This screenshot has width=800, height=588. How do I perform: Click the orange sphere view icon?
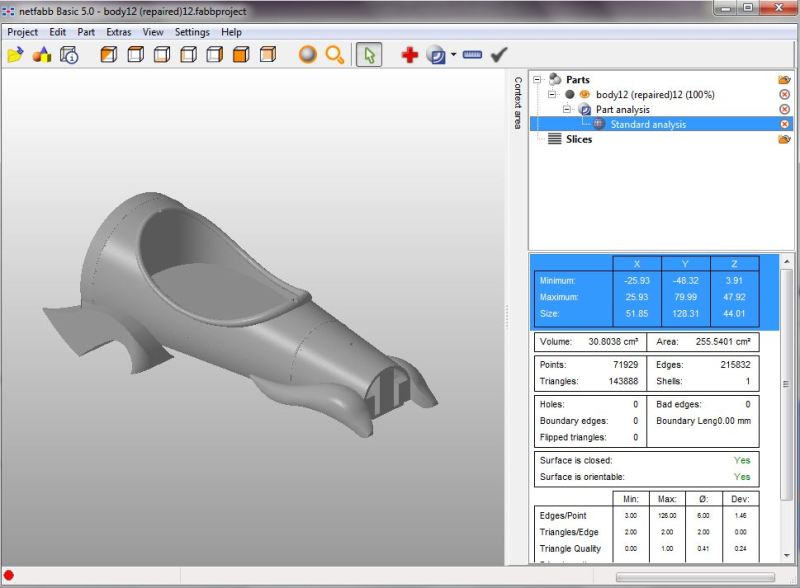click(308, 55)
